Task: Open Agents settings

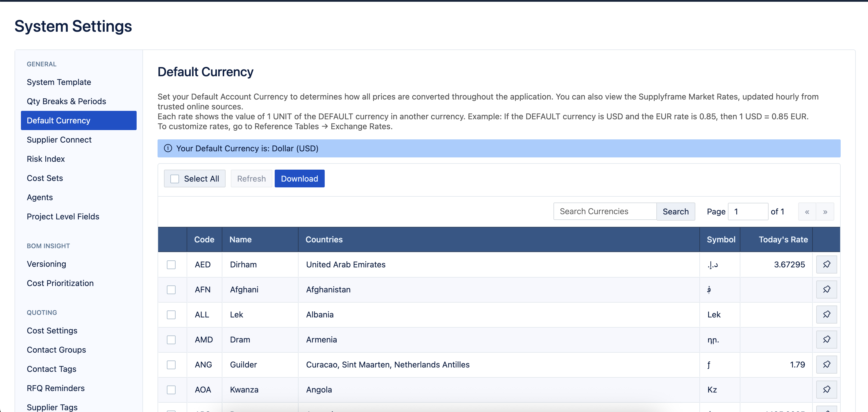Action: [78, 197]
